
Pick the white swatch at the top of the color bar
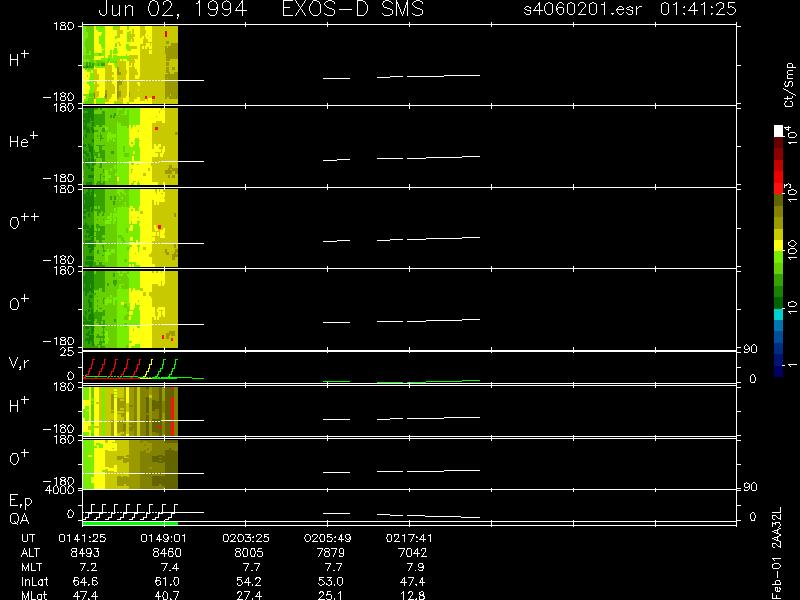click(x=779, y=131)
